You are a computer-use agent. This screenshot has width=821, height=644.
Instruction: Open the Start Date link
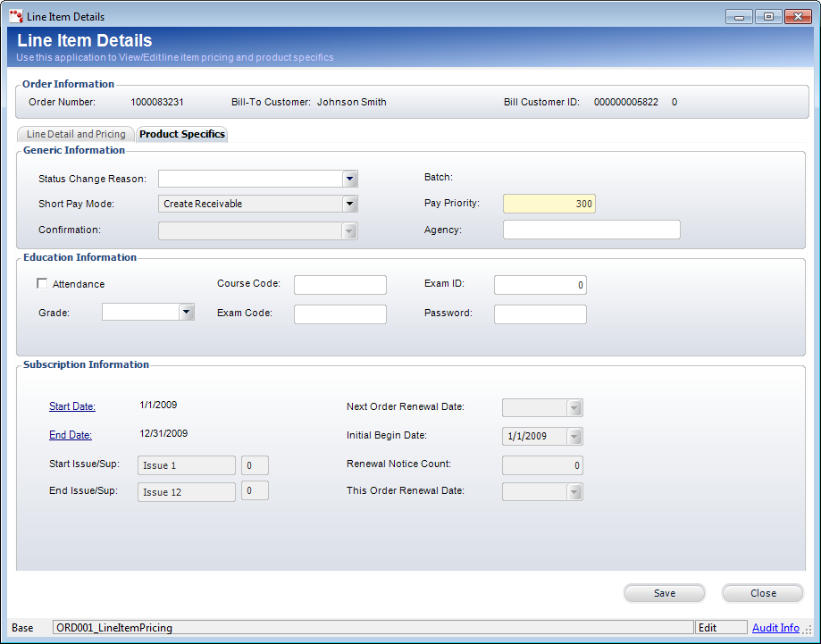pos(72,406)
